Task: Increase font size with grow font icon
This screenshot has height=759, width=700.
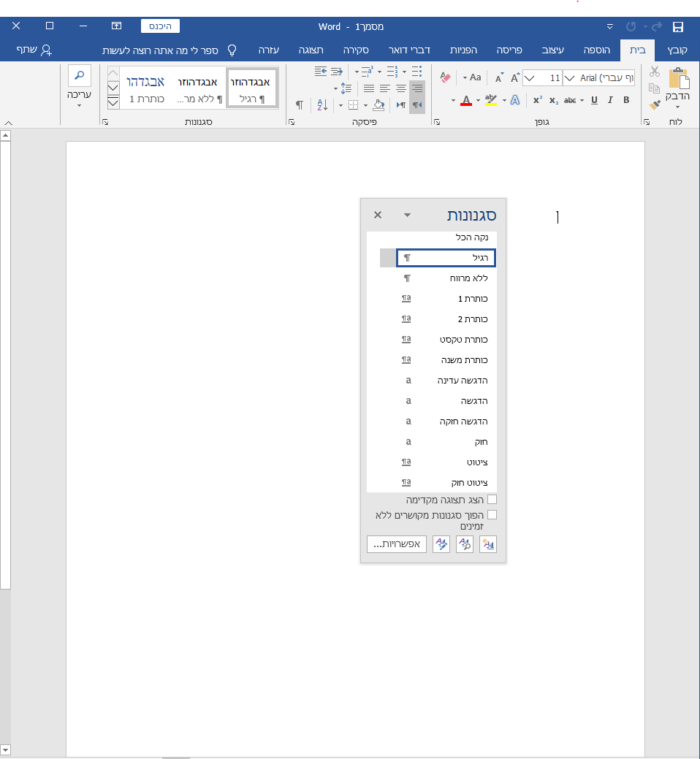Action: click(x=515, y=77)
